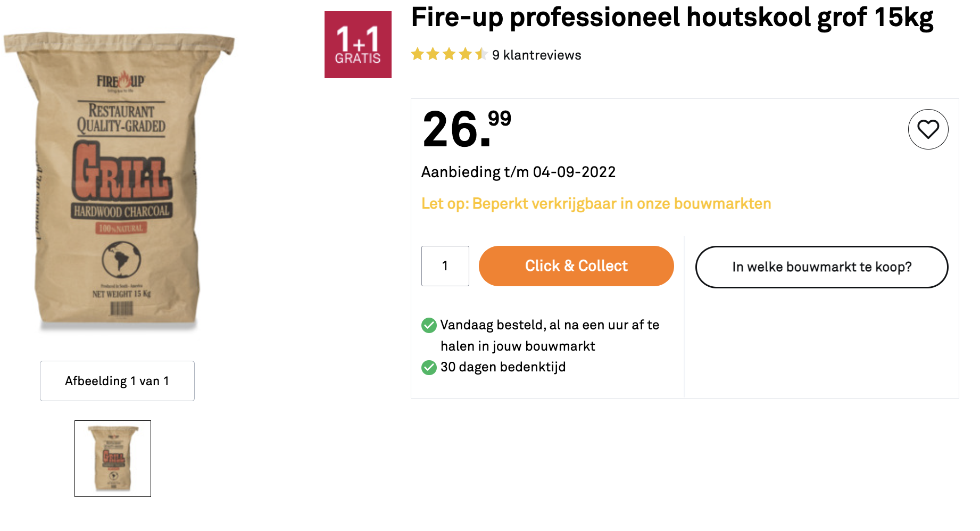980x531 pixels.
Task: Click the Aanbieding t/m 04-09-2022 text
Action: [518, 172]
